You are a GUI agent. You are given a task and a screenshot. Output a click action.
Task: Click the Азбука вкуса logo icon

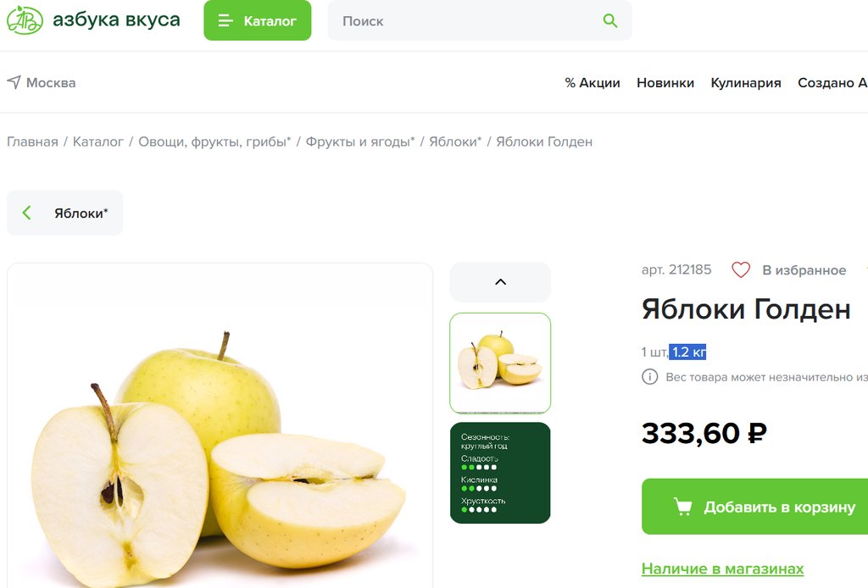pyautogui.click(x=25, y=20)
